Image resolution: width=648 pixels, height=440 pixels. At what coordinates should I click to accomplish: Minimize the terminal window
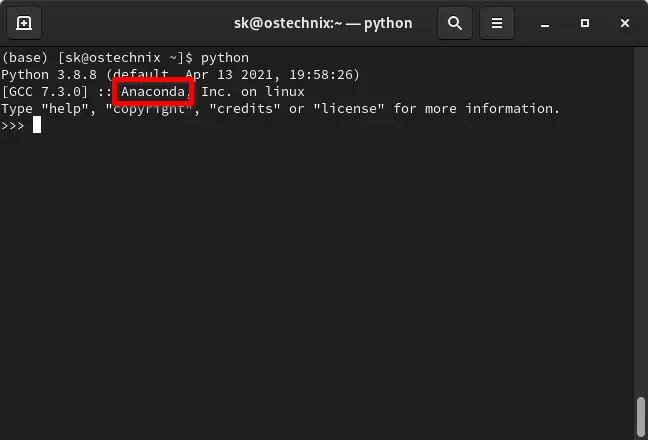click(x=545, y=24)
